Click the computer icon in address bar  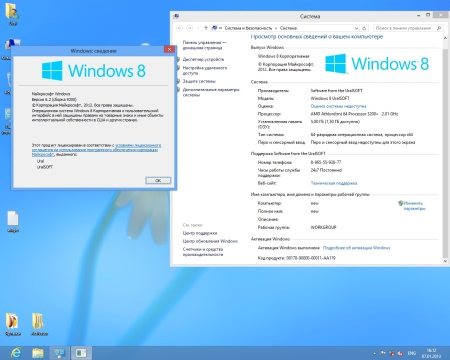click(214, 28)
